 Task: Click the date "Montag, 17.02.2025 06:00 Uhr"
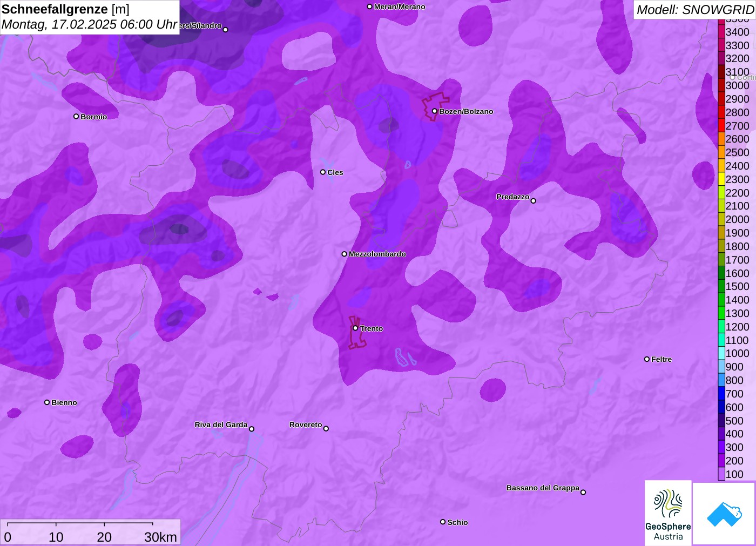tap(90, 24)
